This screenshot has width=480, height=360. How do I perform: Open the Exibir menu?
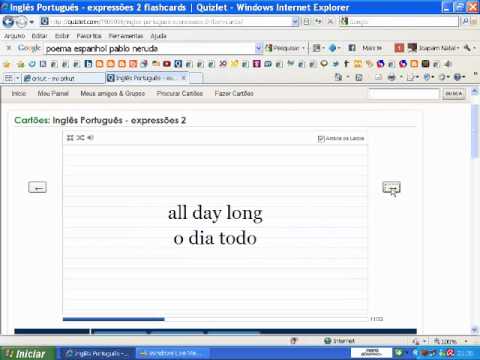(62, 36)
